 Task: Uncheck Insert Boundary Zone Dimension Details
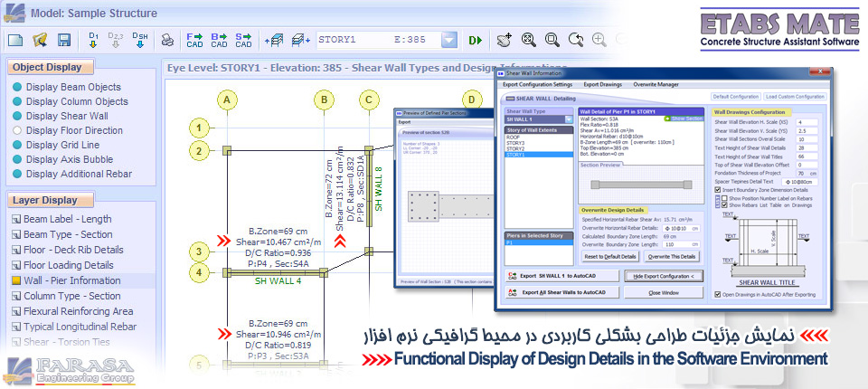pyautogui.click(x=718, y=188)
